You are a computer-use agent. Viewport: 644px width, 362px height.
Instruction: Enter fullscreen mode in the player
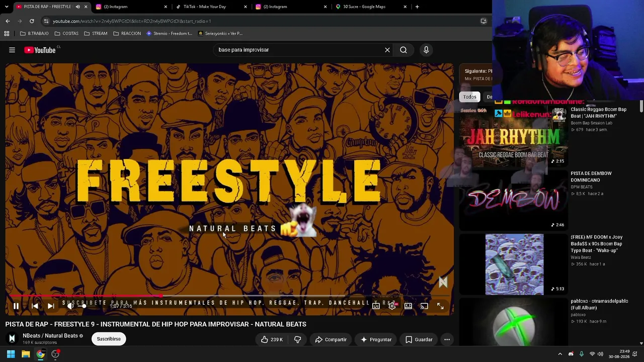point(440,306)
